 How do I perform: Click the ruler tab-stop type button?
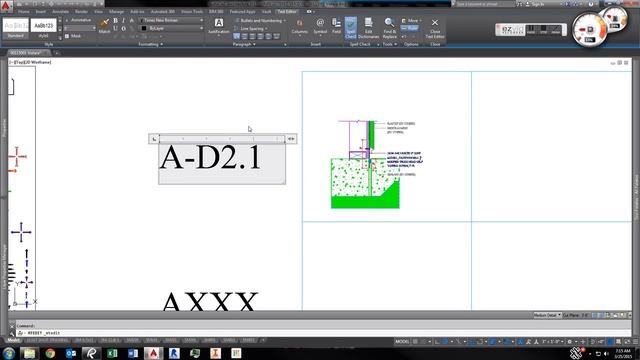154,139
